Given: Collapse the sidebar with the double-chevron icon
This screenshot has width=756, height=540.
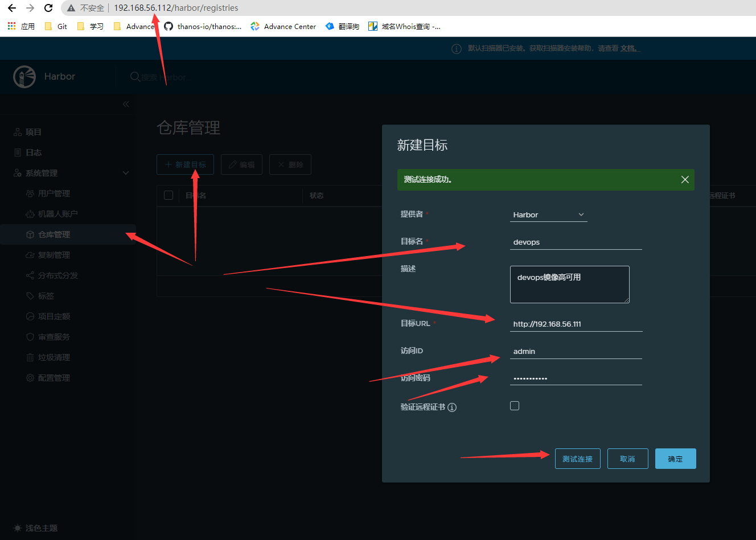Looking at the screenshot, I should 126,104.
